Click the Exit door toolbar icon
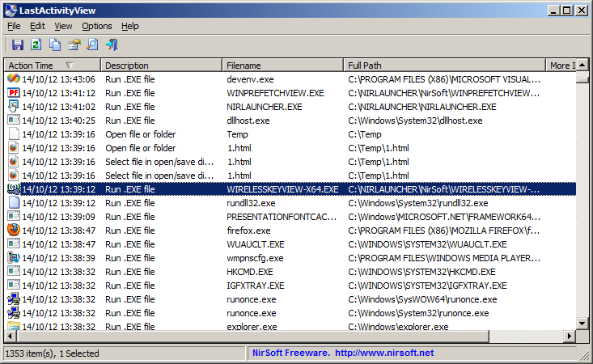Viewport: 593px width, 364px height. pyautogui.click(x=112, y=45)
